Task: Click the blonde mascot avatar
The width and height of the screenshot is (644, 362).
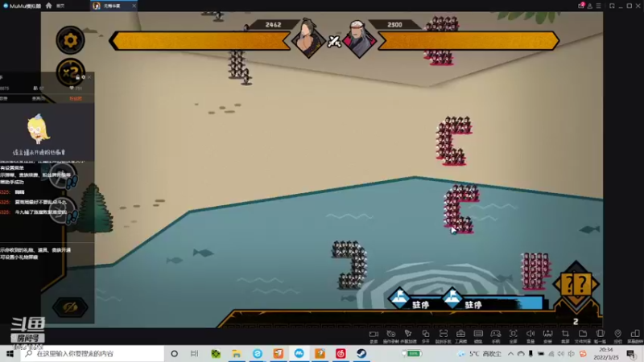Action: tap(38, 129)
